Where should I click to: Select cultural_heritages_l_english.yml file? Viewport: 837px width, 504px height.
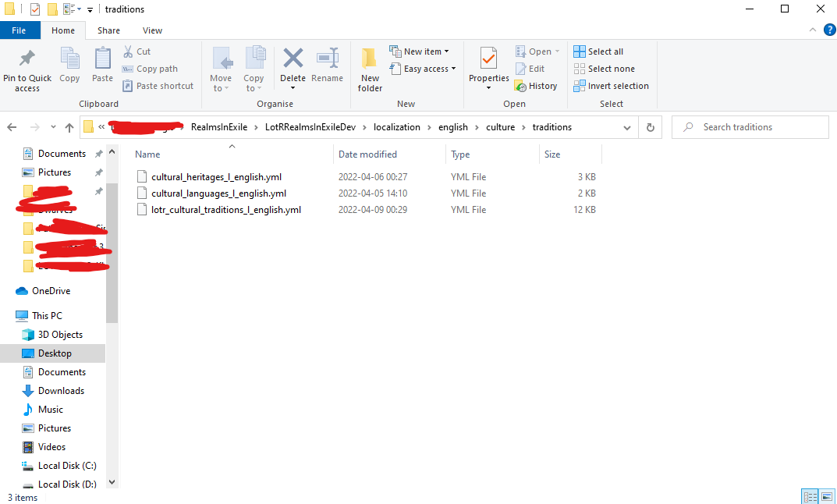pyautogui.click(x=216, y=177)
